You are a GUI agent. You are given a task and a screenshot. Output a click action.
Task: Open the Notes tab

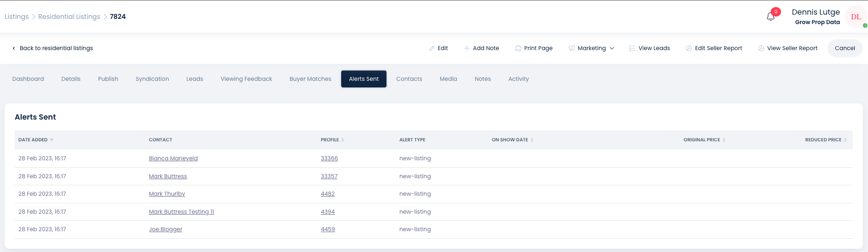483,79
